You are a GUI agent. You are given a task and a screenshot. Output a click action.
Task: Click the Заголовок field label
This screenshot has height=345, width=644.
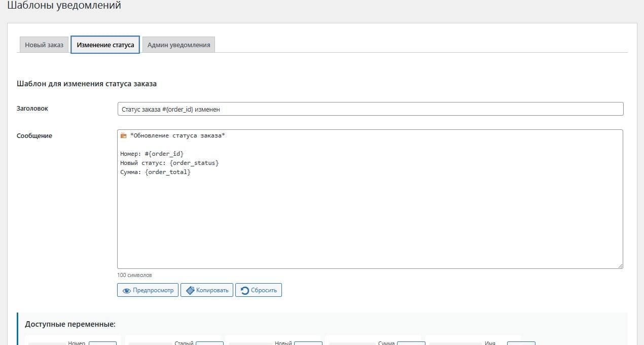tap(32, 108)
